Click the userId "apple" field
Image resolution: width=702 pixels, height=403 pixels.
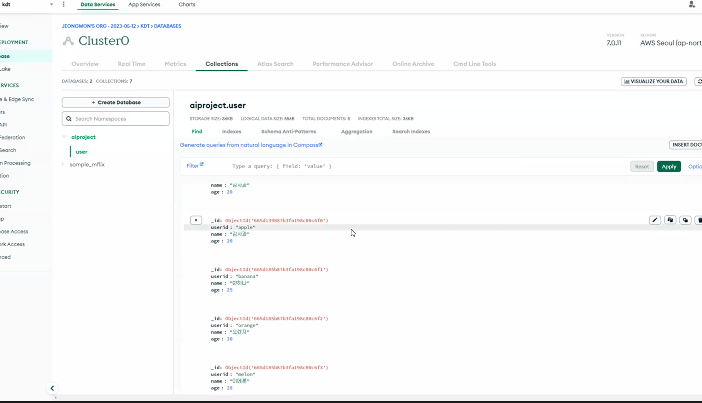(233, 227)
